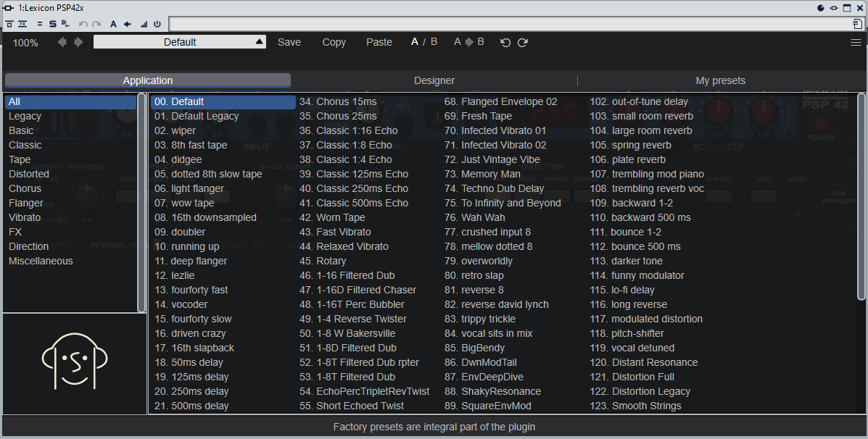The image size is (868, 439).
Task: Select the Classic category
Action: pos(70,145)
